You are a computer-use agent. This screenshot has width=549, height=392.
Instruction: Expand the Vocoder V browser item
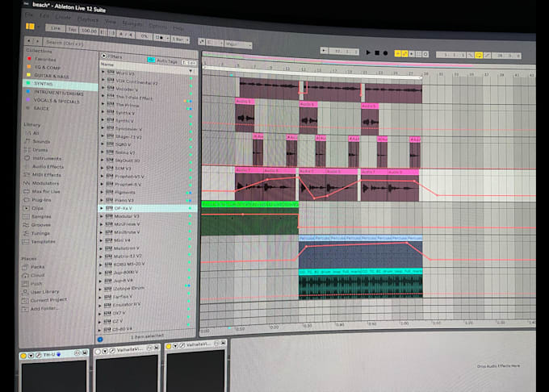pos(103,88)
